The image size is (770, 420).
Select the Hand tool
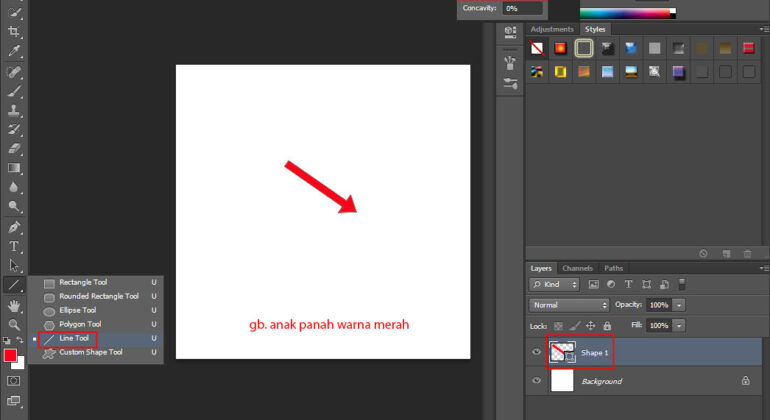14,306
